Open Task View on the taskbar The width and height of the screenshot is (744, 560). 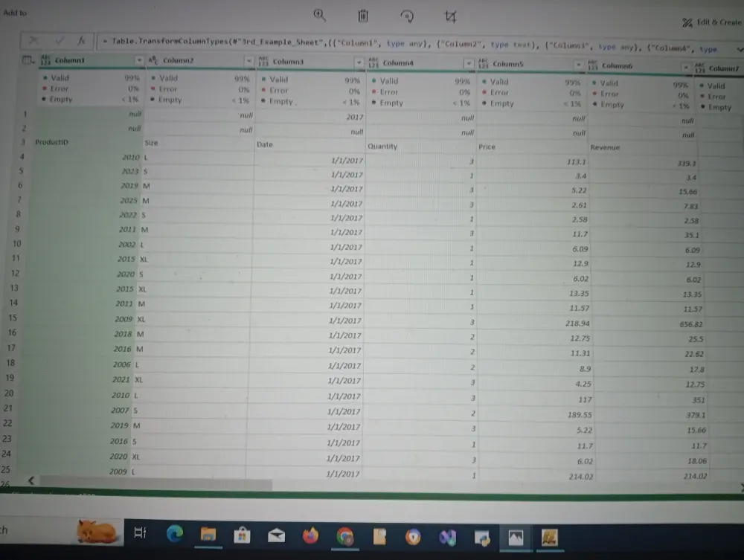[140, 533]
